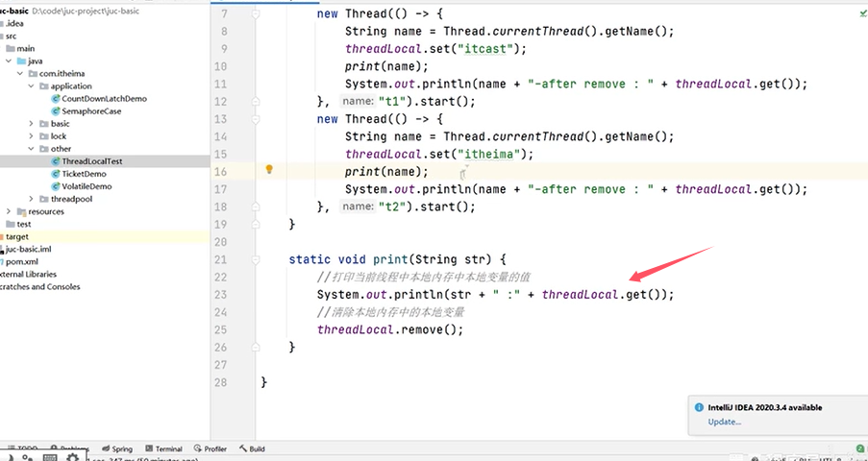868x461 pixels.
Task: Click the threadpool package folder icon
Action: coord(44,199)
